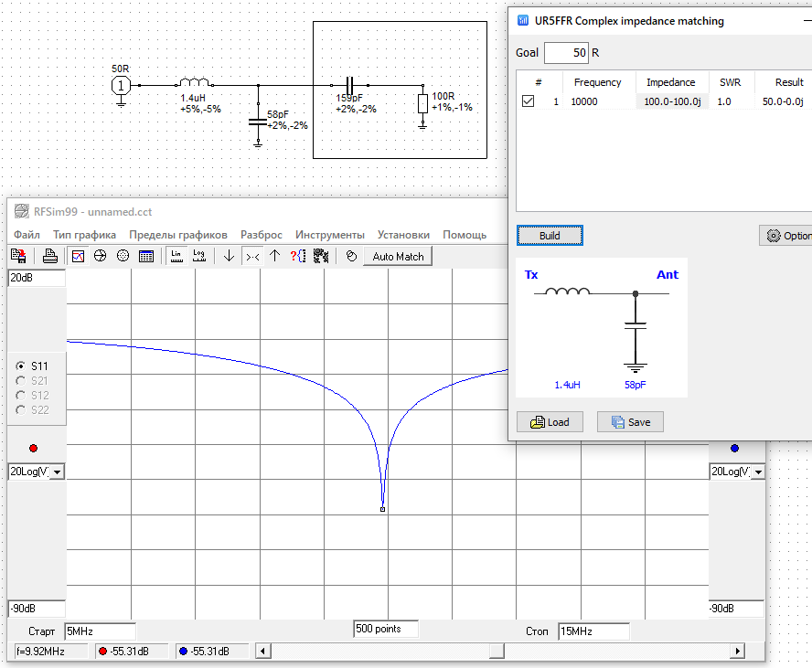Viewport: 812px width, 668px height.
Task: Open right 20Log(V) scale dropdown
Action: tap(759, 472)
